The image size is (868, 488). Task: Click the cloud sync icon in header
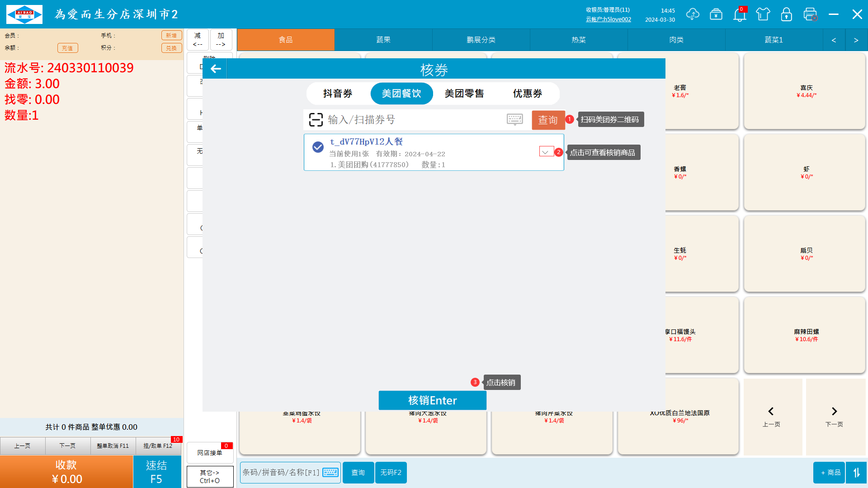tap(693, 14)
